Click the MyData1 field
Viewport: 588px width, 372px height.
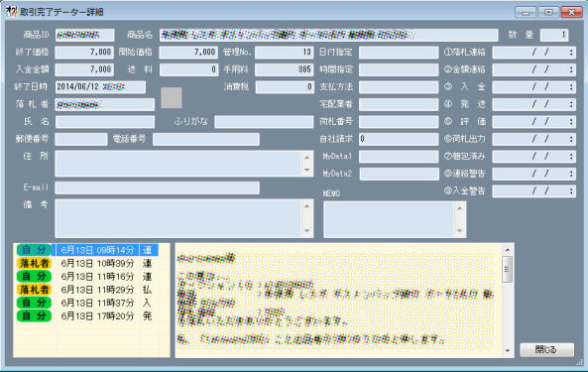399,156
